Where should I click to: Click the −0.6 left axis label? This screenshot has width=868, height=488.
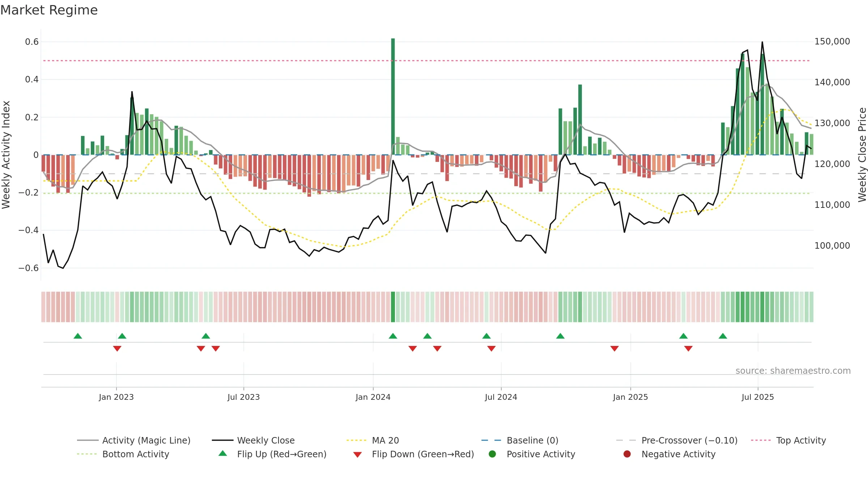(x=29, y=268)
